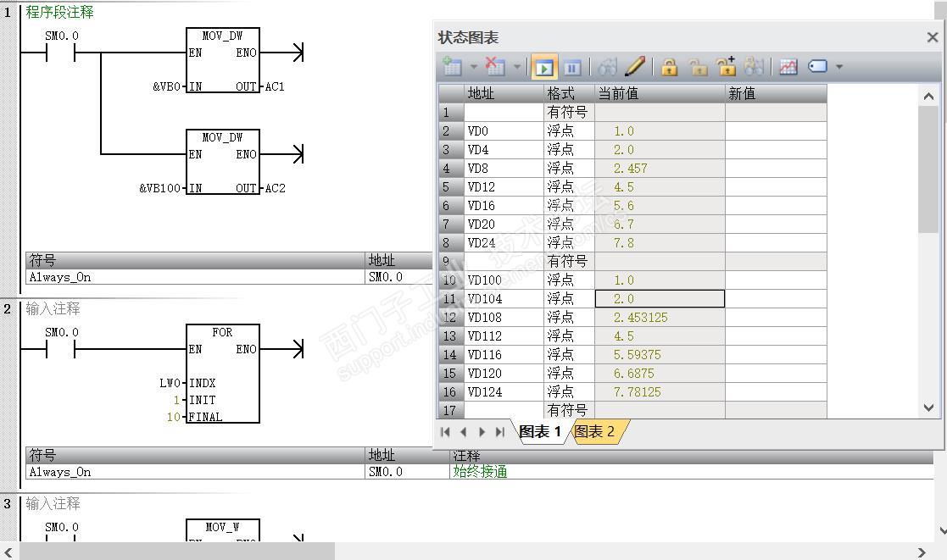
Task: Go to previous chart tab arrow
Action: pos(464,432)
